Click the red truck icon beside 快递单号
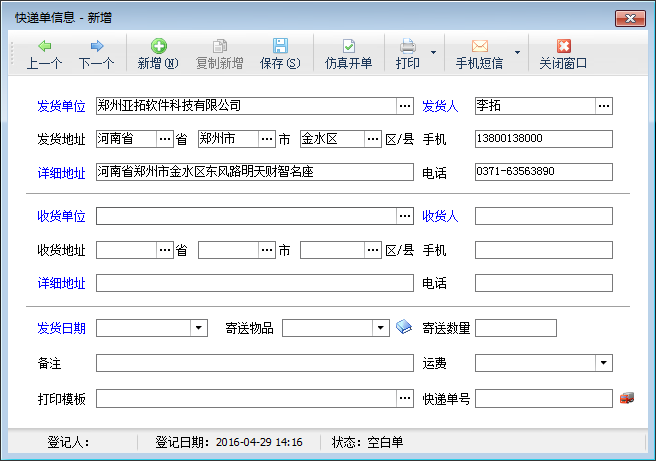Screen dimensions: 656x461 627,399
